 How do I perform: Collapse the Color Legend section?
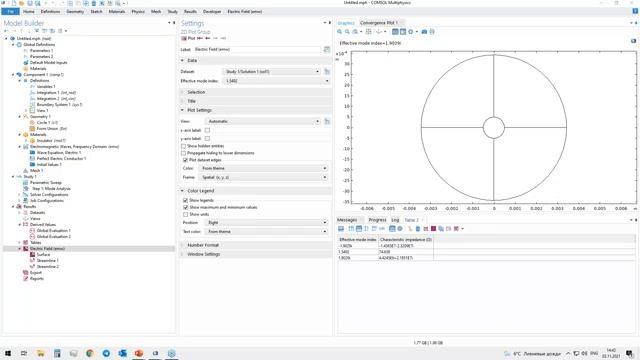click(x=256, y=191)
